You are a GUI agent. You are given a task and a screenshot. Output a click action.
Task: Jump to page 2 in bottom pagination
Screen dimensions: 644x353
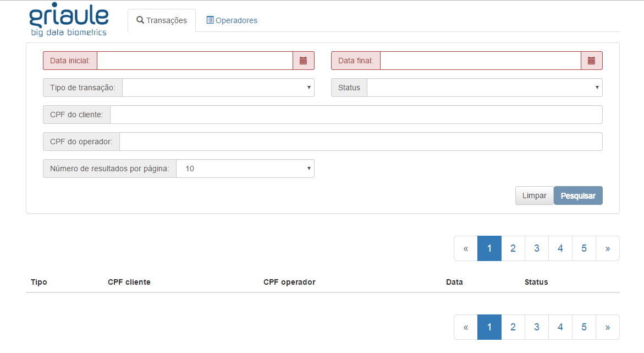(513, 327)
